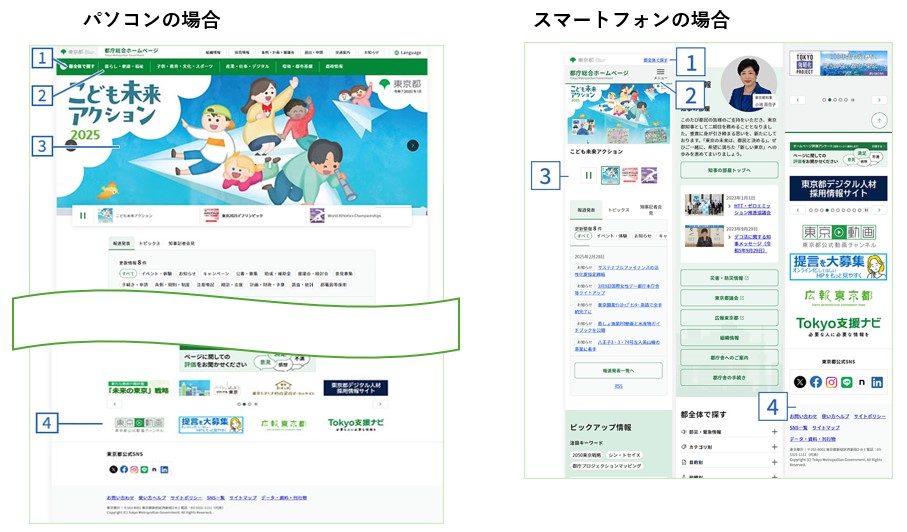The height and width of the screenshot is (532, 907).
Task: Pause the smartphone hero slideshow
Action: tap(588, 175)
